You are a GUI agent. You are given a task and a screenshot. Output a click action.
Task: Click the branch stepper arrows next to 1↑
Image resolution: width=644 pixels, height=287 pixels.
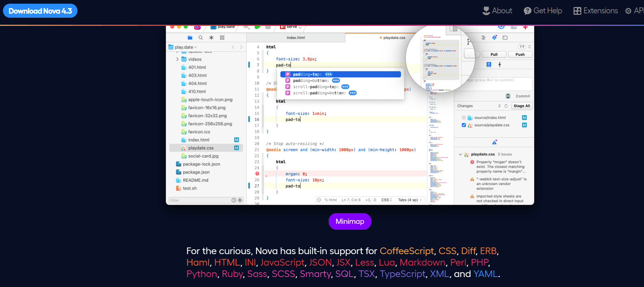[530, 47]
